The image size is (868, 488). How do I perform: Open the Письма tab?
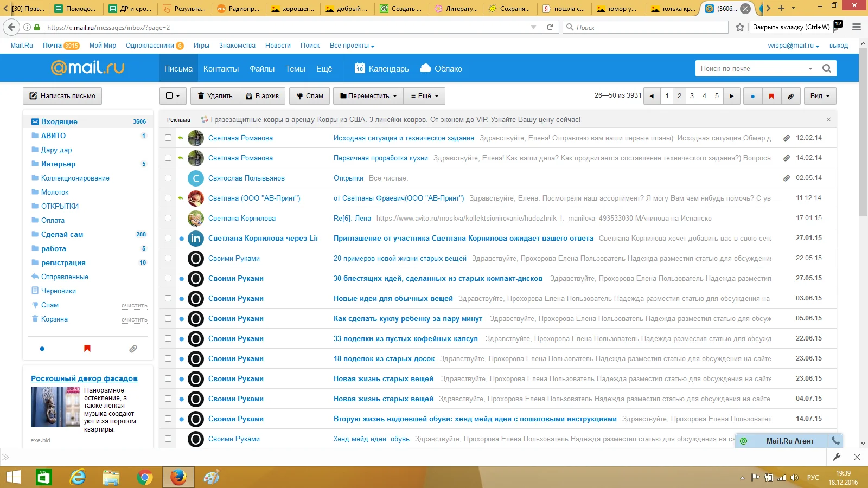pyautogui.click(x=178, y=69)
